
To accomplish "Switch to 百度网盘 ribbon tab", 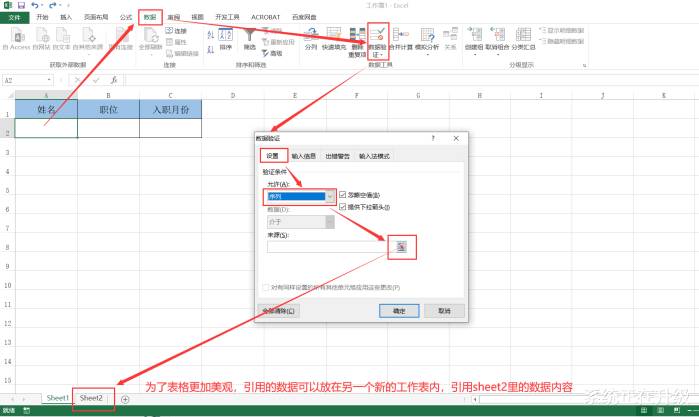I will (304, 17).
